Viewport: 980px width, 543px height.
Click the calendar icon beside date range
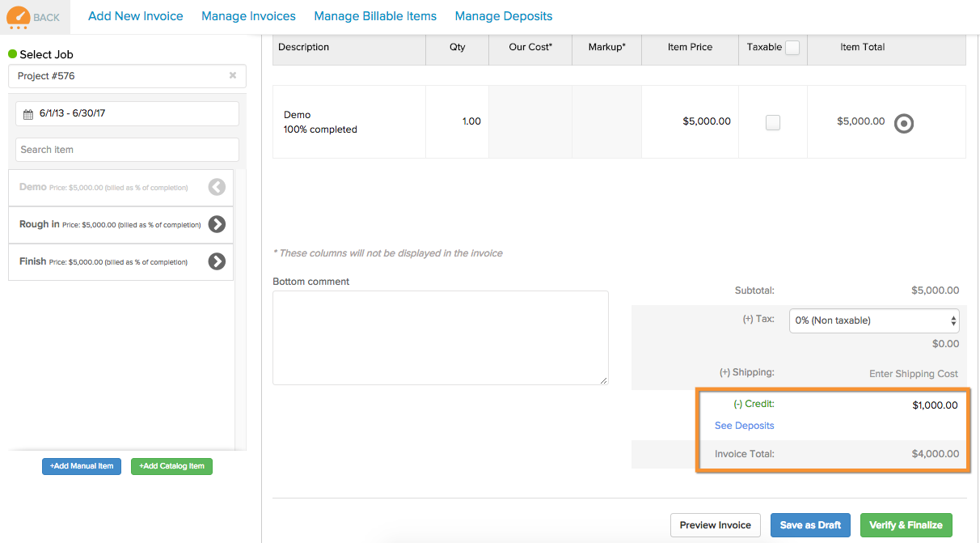[x=28, y=114]
